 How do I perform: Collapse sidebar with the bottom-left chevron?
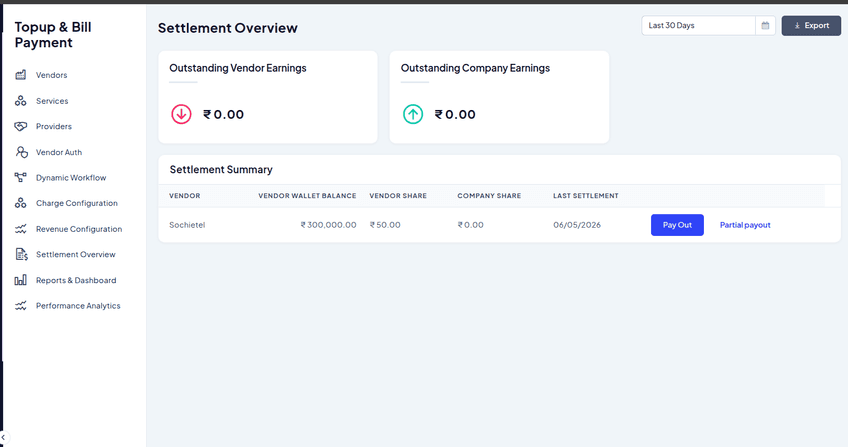pos(3,437)
